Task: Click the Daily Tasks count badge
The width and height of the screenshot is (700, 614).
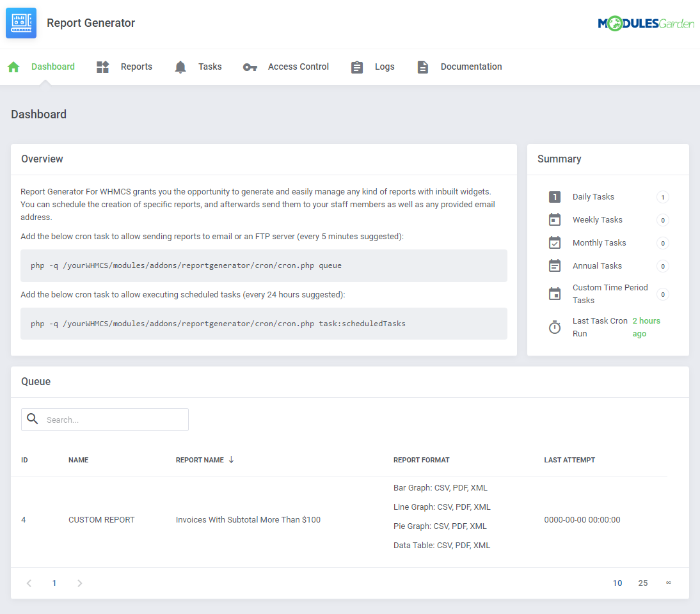Action: (662, 197)
